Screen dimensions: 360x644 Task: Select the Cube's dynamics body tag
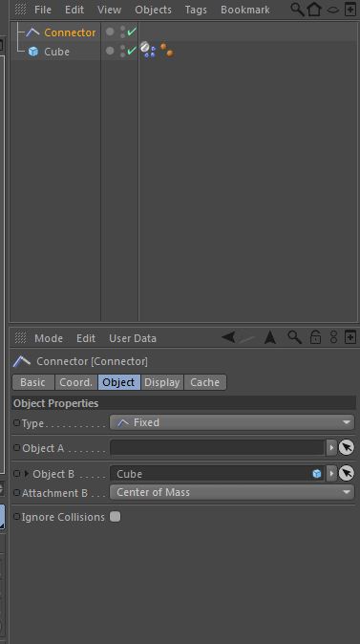click(x=148, y=50)
